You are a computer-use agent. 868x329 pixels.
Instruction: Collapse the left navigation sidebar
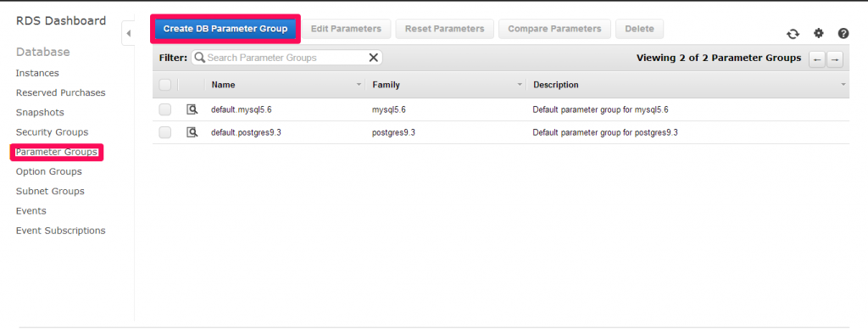(128, 34)
